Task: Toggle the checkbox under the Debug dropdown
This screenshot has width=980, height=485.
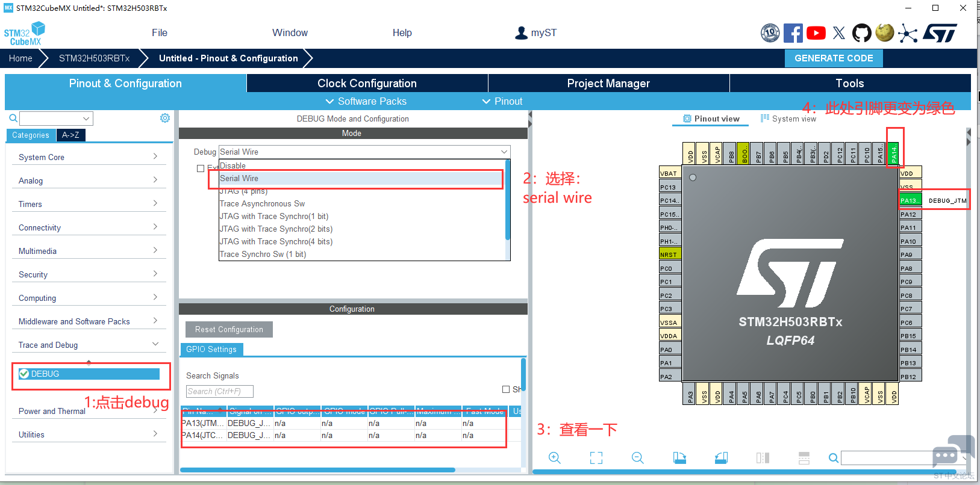Action: point(201,168)
